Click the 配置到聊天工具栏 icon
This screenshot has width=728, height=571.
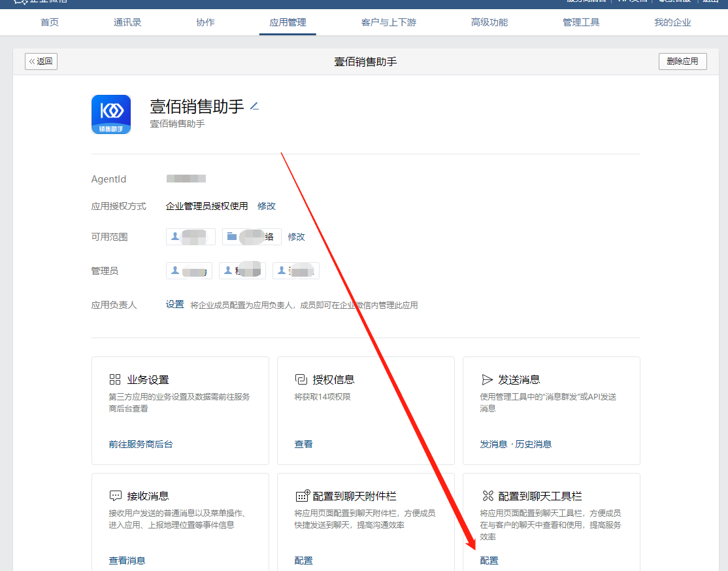(488, 496)
